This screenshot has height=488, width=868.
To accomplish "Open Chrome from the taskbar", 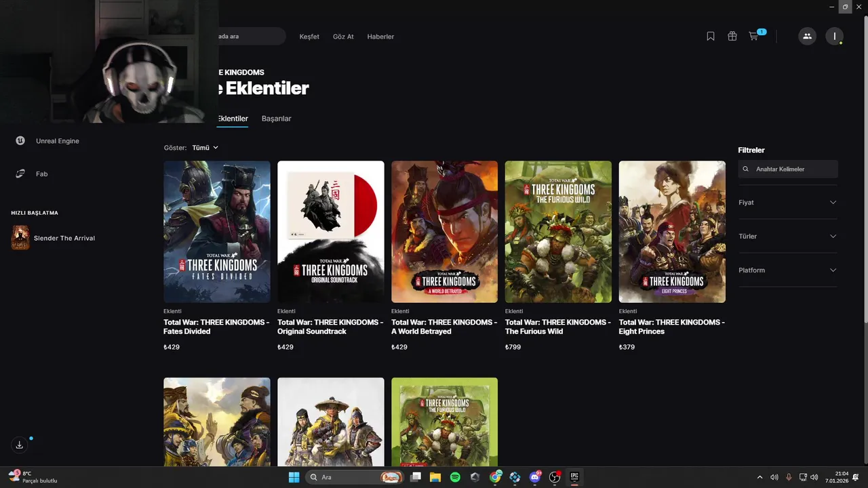I will pyautogui.click(x=496, y=477).
